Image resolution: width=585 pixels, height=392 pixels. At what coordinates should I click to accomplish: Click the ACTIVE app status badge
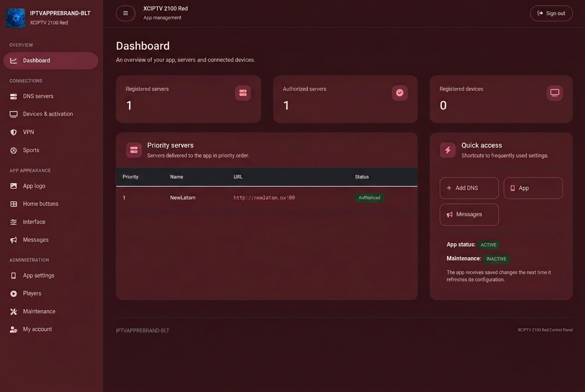(488, 245)
